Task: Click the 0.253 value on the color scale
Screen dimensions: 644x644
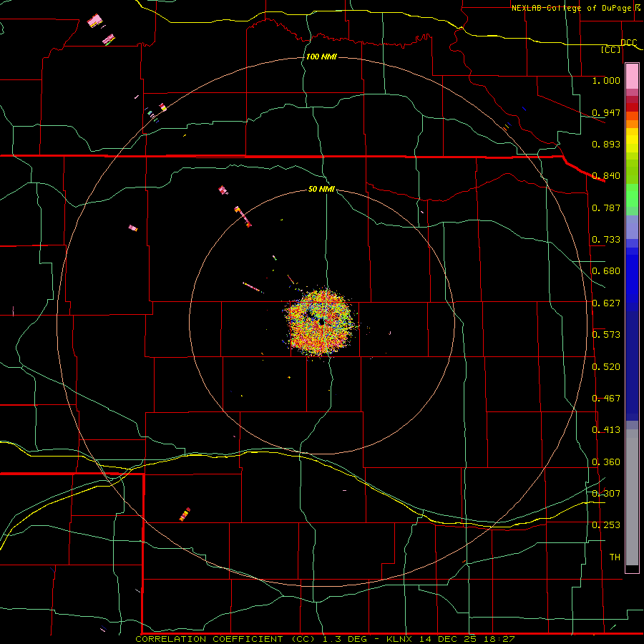Action: click(x=606, y=525)
